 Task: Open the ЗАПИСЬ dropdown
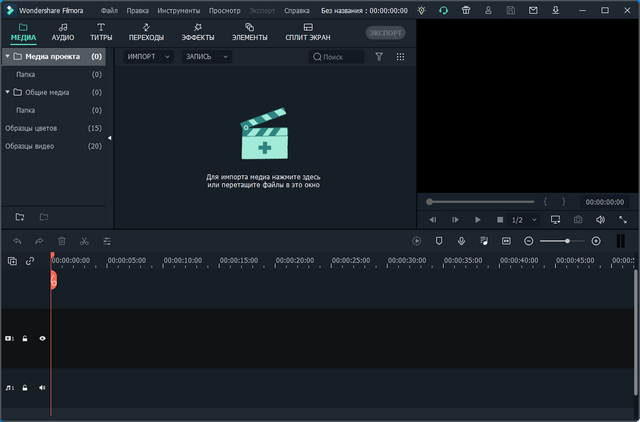pos(206,57)
